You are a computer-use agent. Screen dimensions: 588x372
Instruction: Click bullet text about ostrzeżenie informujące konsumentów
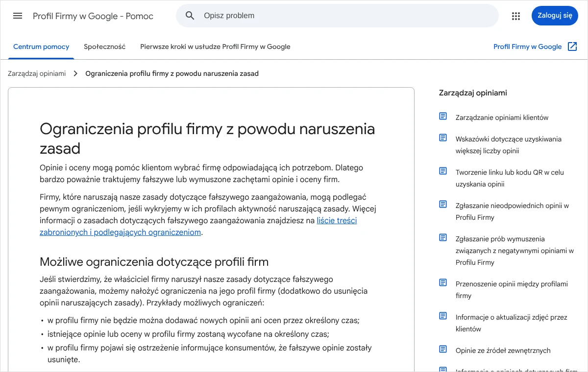210,354
